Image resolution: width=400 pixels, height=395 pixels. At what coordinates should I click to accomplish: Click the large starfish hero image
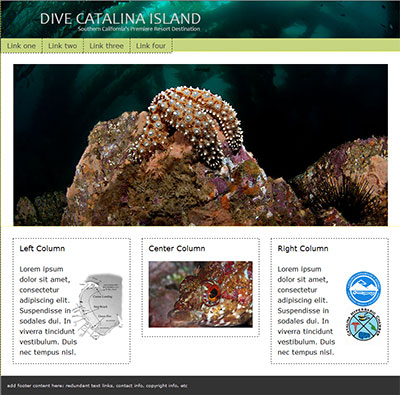[200, 145]
